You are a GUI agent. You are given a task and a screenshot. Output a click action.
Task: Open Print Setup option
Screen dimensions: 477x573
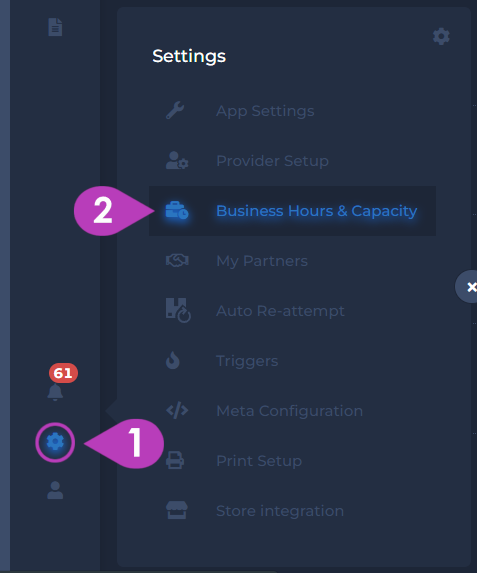click(x=259, y=461)
